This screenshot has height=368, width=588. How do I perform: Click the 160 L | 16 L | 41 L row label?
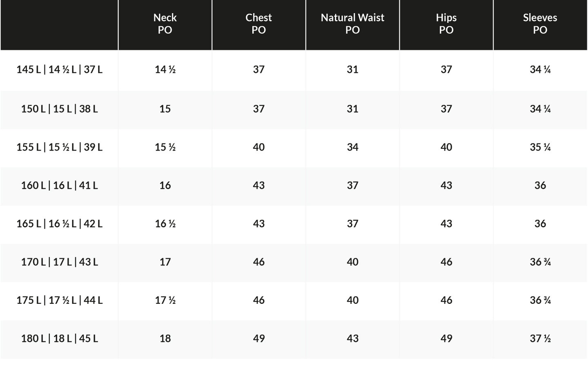[x=59, y=186]
